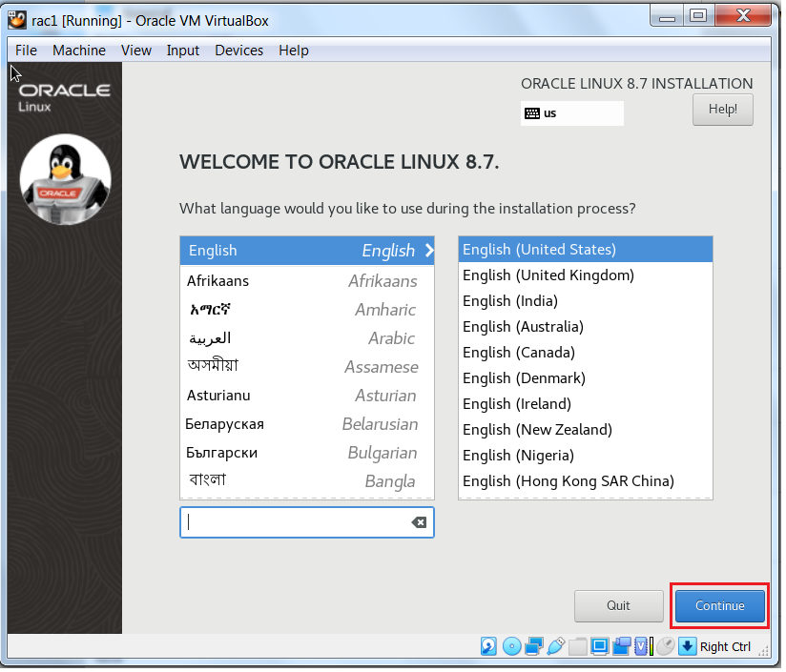The image size is (786, 672).
Task: Open the Machine menu
Action: (80, 51)
